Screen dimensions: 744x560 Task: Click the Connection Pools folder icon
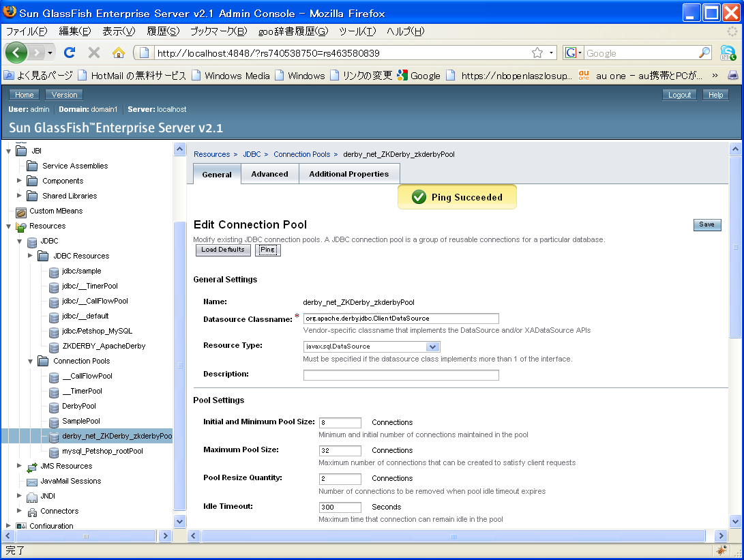point(43,361)
